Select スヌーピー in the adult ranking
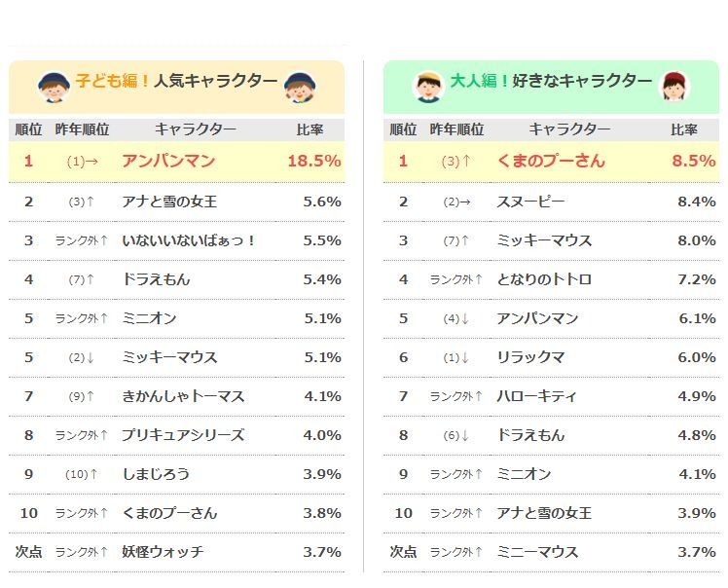The height and width of the screenshot is (588, 728). point(530,202)
